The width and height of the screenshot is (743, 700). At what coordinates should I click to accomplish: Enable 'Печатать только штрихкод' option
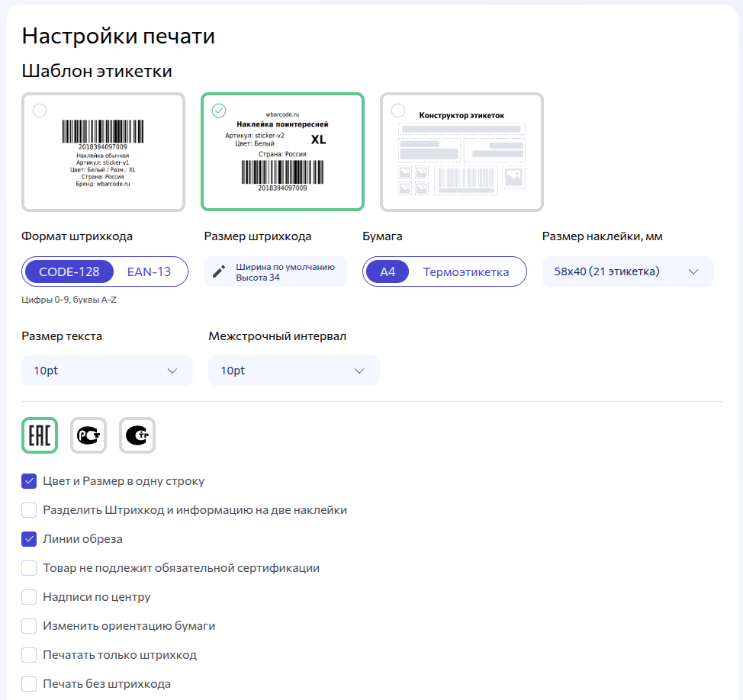coord(29,654)
